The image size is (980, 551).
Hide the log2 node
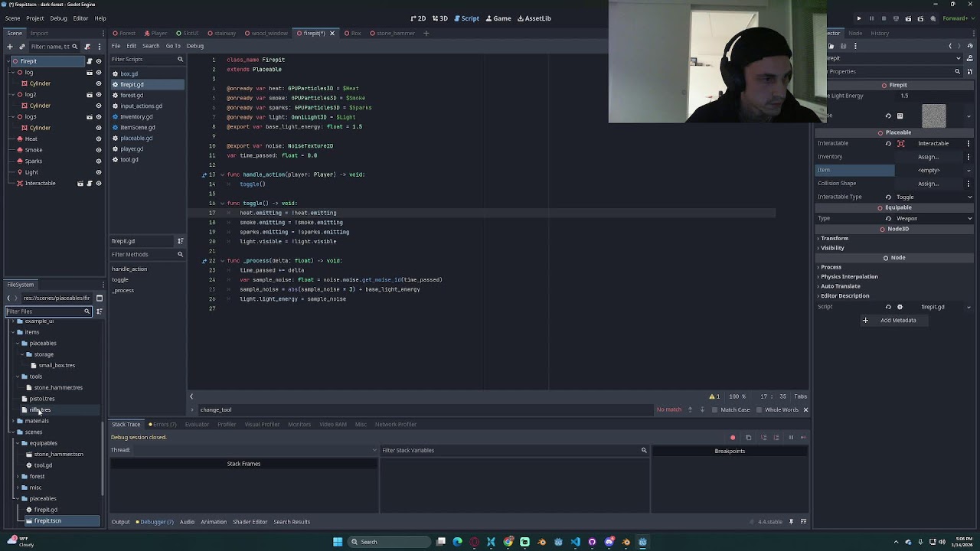point(98,95)
